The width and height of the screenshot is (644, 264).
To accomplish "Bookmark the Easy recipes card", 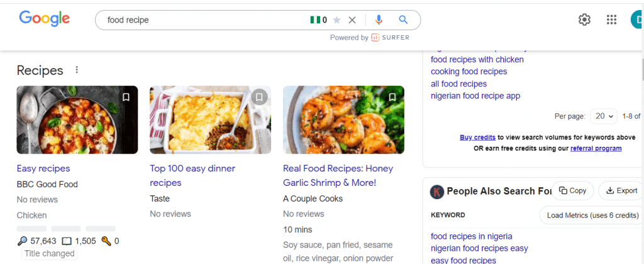I will tap(126, 97).
